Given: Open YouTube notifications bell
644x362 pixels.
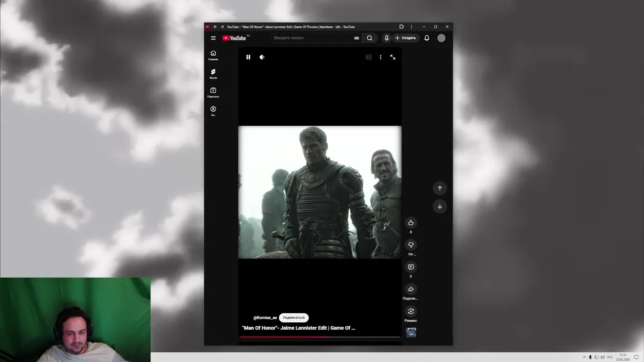Looking at the screenshot, I should tap(427, 38).
